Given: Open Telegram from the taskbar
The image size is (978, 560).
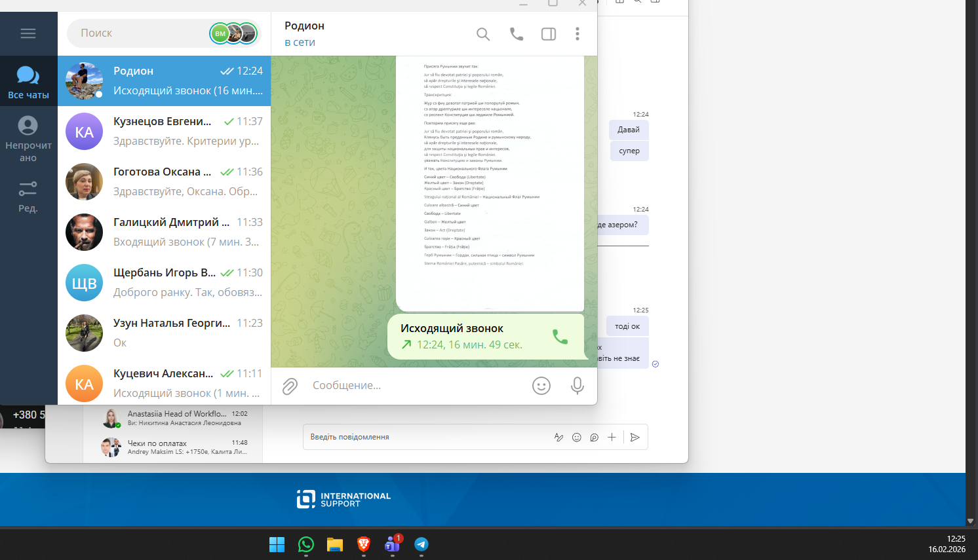Looking at the screenshot, I should tap(421, 544).
